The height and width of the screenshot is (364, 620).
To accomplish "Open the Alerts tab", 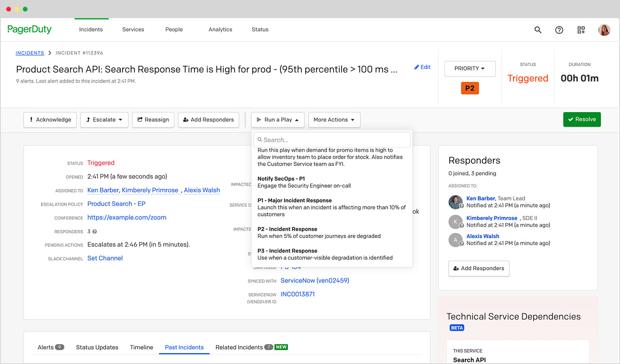I will pyautogui.click(x=46, y=347).
